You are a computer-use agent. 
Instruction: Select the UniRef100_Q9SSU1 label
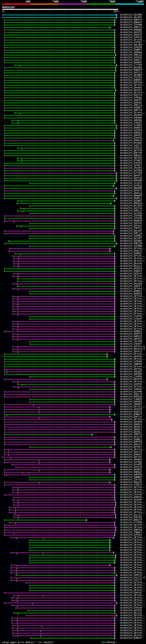[x=131, y=369]
